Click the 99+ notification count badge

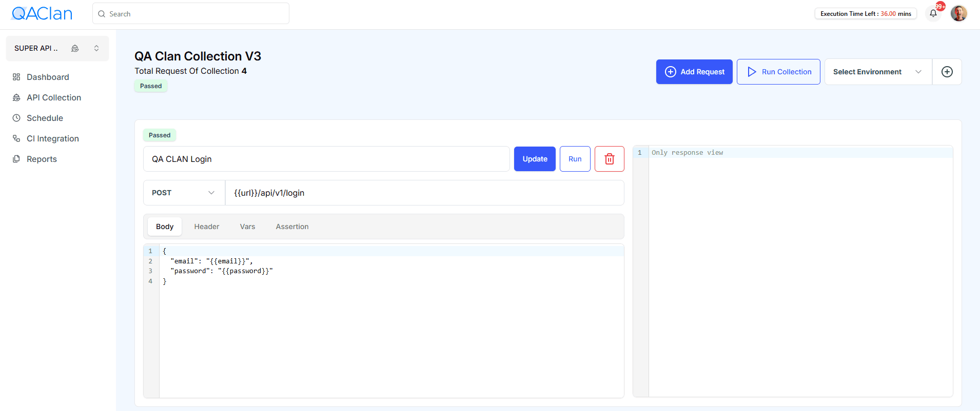coord(940,6)
